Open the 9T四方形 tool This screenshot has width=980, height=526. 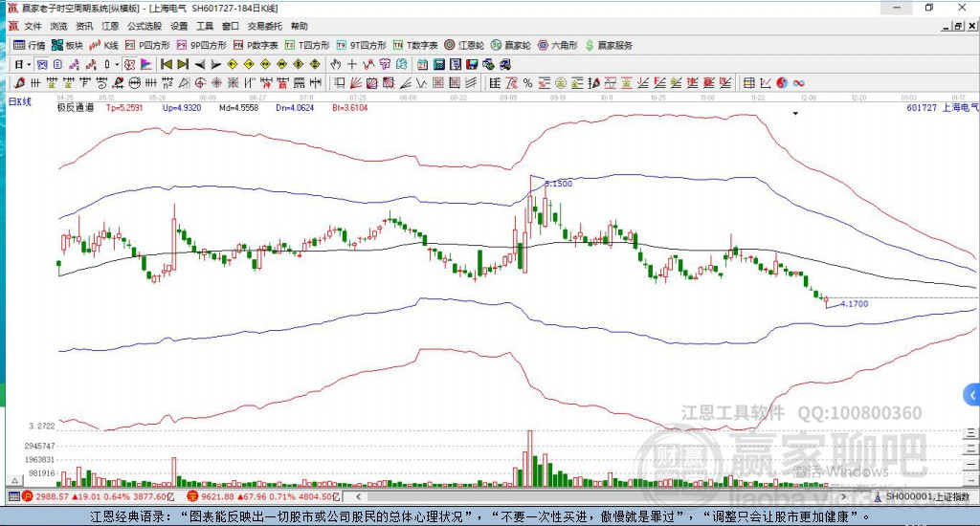tap(361, 45)
